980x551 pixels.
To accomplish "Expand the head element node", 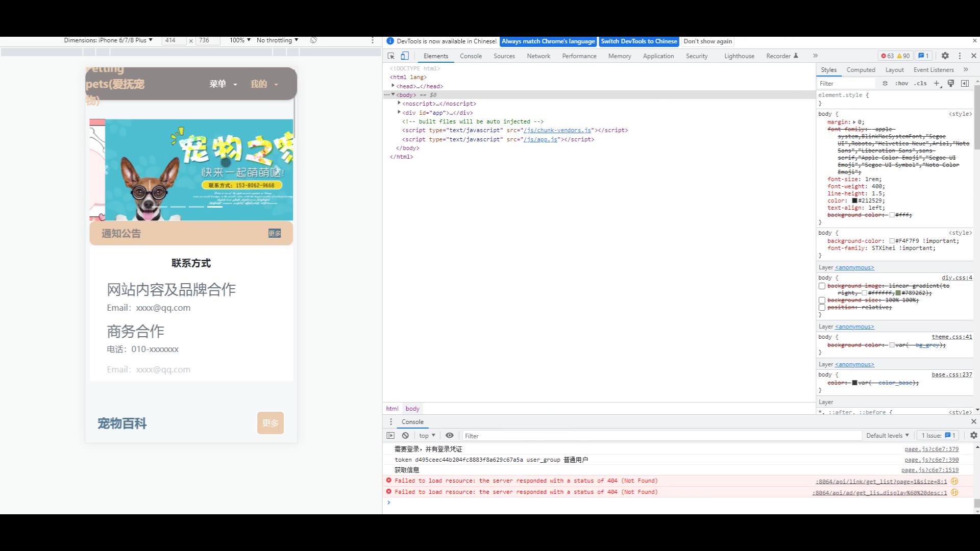I will 393,86.
